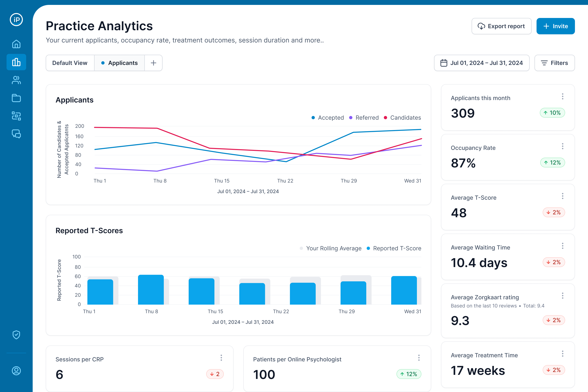Click the Invite button
588x392 pixels.
click(555, 26)
